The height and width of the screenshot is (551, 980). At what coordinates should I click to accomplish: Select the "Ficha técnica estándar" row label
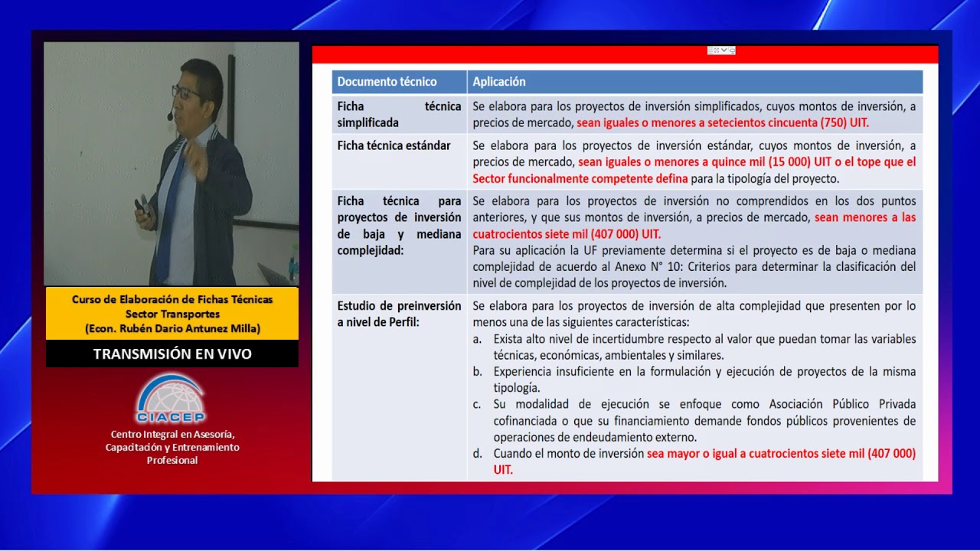[x=394, y=145]
